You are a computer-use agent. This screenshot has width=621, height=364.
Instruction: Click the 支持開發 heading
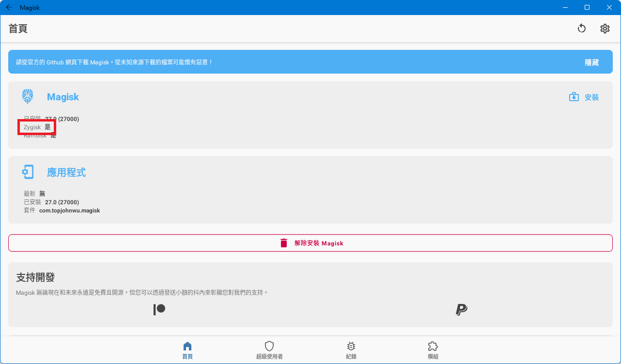click(x=35, y=277)
